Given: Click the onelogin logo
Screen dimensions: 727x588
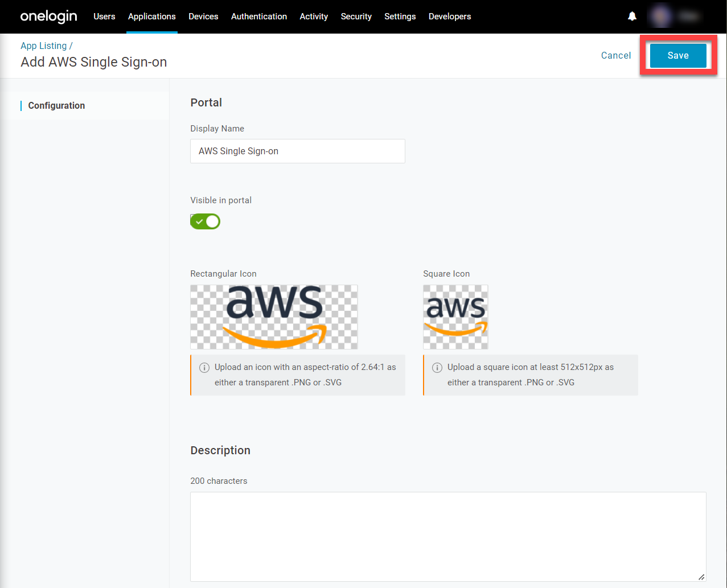Looking at the screenshot, I should coord(48,16).
